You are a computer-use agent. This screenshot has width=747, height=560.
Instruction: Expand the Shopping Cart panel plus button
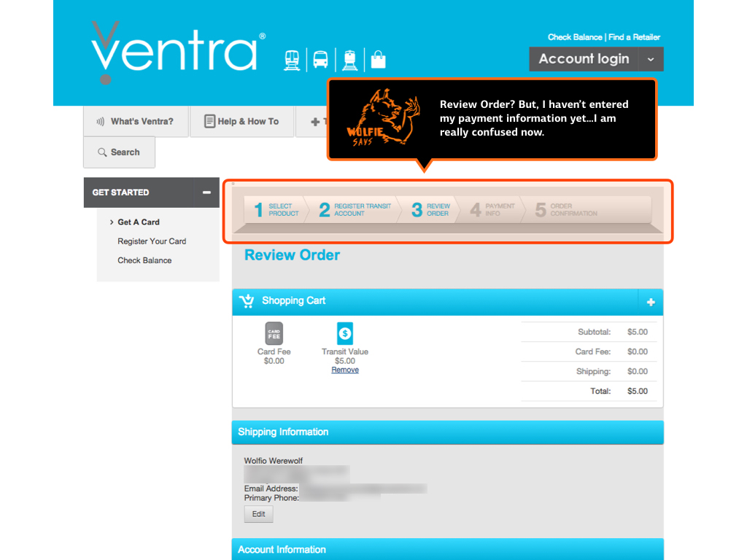click(650, 302)
